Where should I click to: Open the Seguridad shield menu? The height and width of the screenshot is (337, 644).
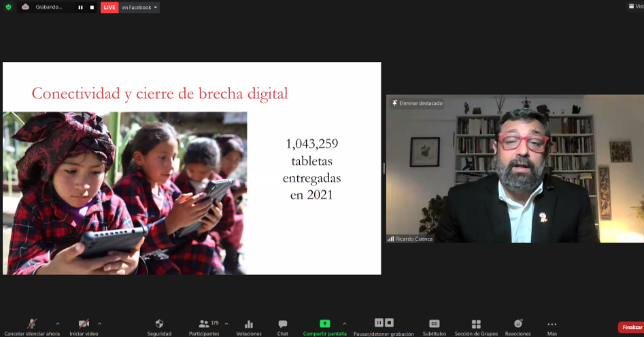tap(159, 325)
